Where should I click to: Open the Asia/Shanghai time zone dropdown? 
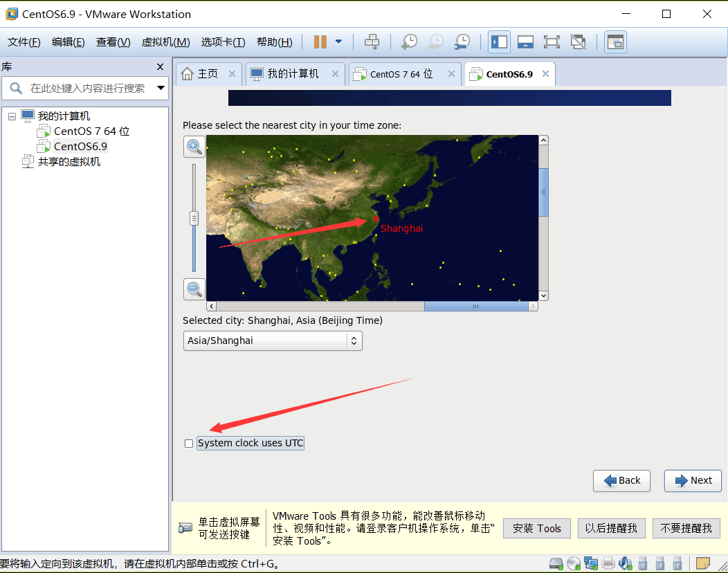[x=273, y=340]
